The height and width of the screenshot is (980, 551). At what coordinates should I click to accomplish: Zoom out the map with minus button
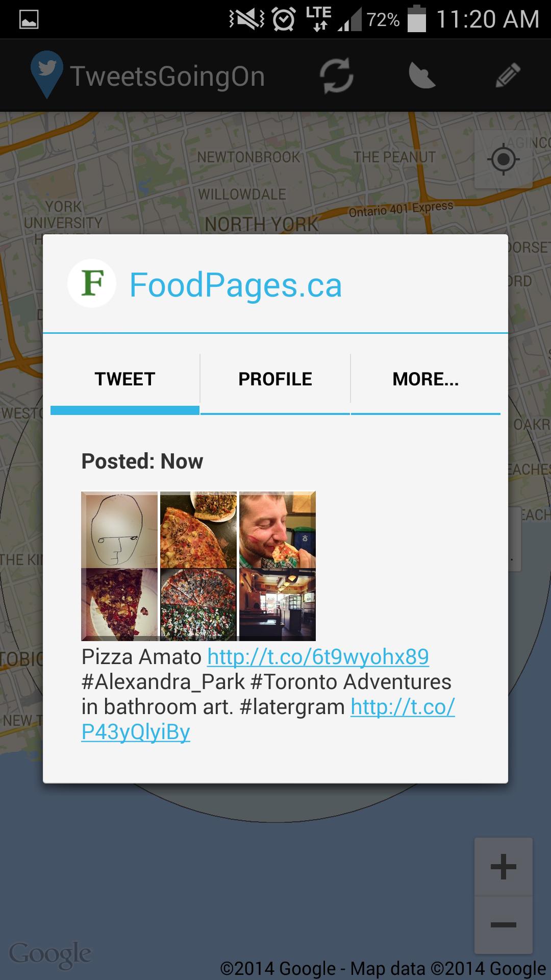503,925
